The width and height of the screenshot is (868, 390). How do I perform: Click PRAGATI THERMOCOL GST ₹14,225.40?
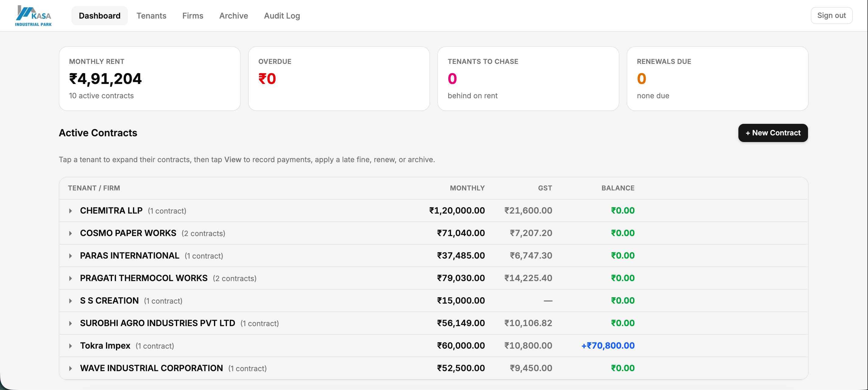[x=528, y=278]
